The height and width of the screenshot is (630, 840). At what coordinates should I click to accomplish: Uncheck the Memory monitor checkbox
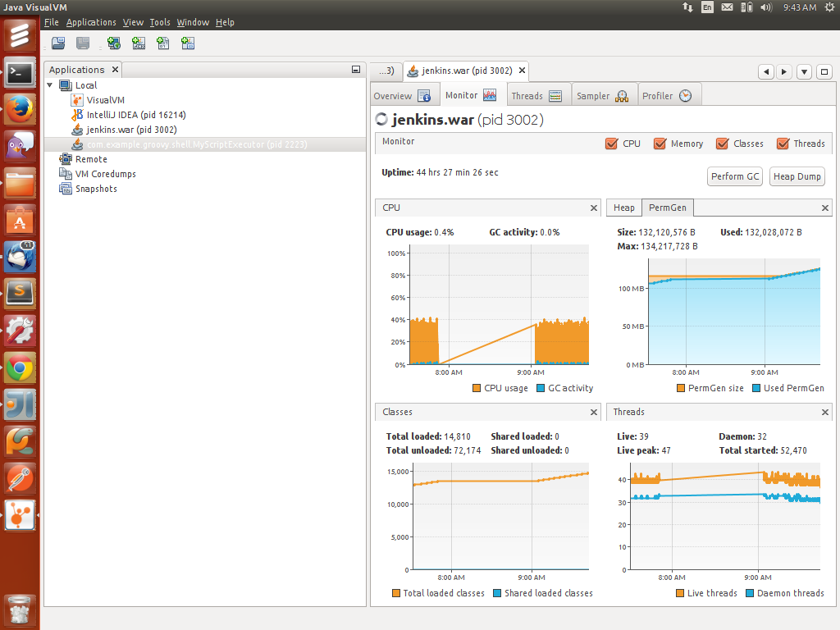coord(660,144)
